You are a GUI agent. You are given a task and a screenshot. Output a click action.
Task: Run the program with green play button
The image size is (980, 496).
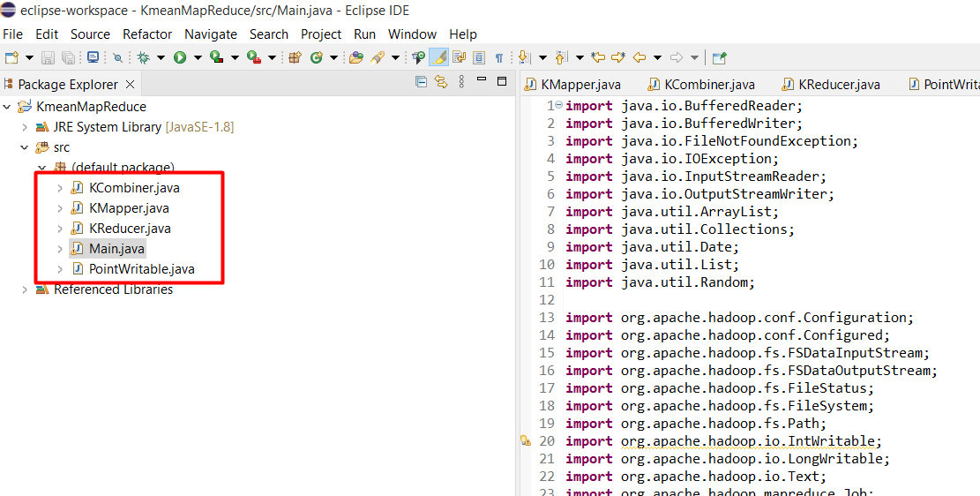coord(180,57)
